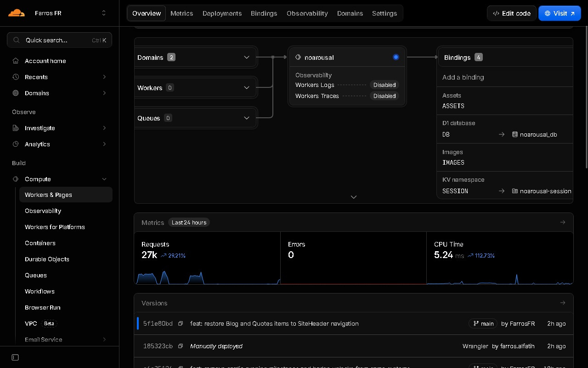The height and width of the screenshot is (368, 588).
Task: Open Workflows in sidebar
Action: click(66, 291)
